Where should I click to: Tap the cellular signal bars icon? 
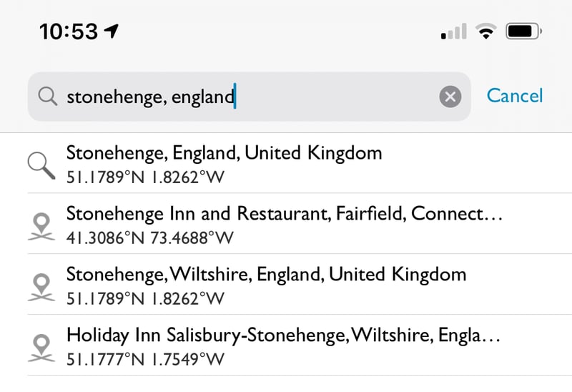tap(454, 32)
